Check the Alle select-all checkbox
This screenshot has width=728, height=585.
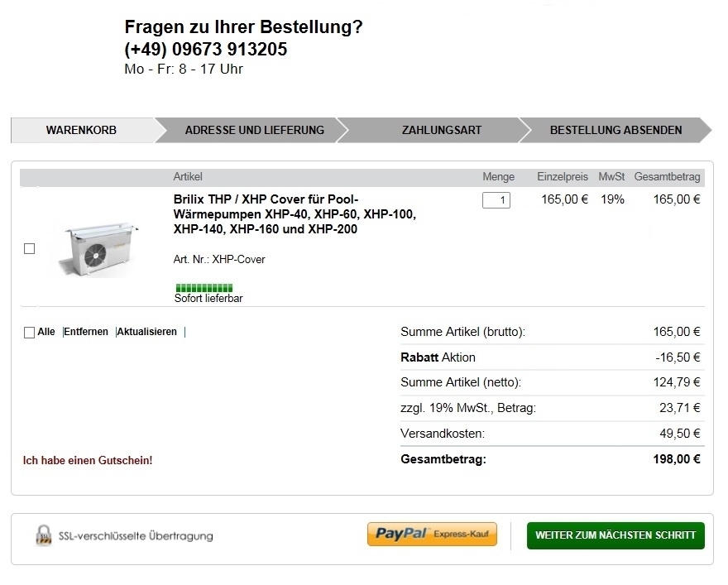(x=30, y=333)
